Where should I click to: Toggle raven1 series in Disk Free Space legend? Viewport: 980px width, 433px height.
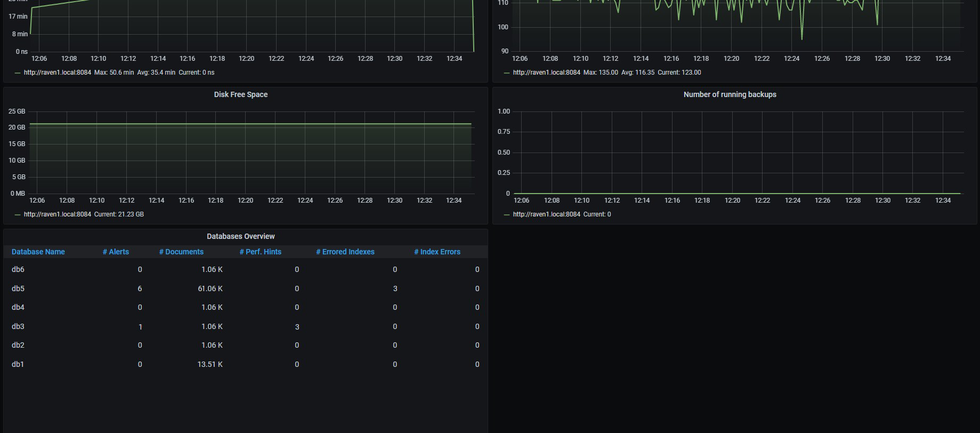pyautogui.click(x=58, y=214)
